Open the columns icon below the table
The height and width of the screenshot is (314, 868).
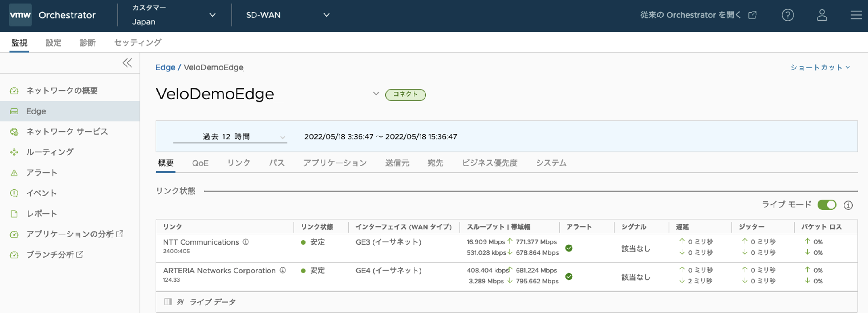[168, 302]
